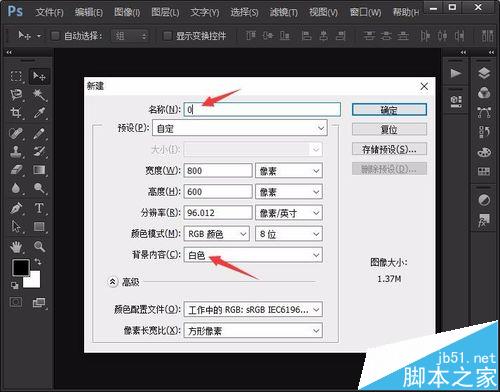Click the 存储预设(S)... button
The height and width of the screenshot is (392, 500).
click(389, 149)
